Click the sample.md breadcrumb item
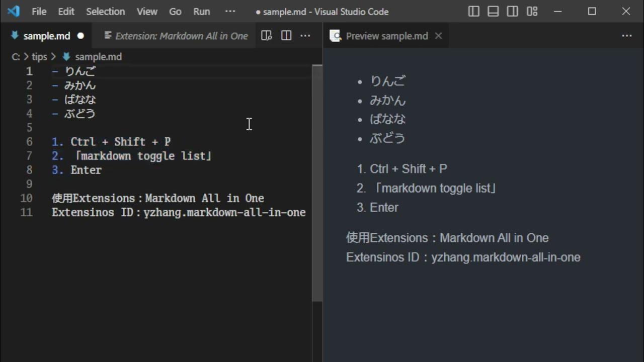Viewport: 644px width, 362px height. point(98,57)
